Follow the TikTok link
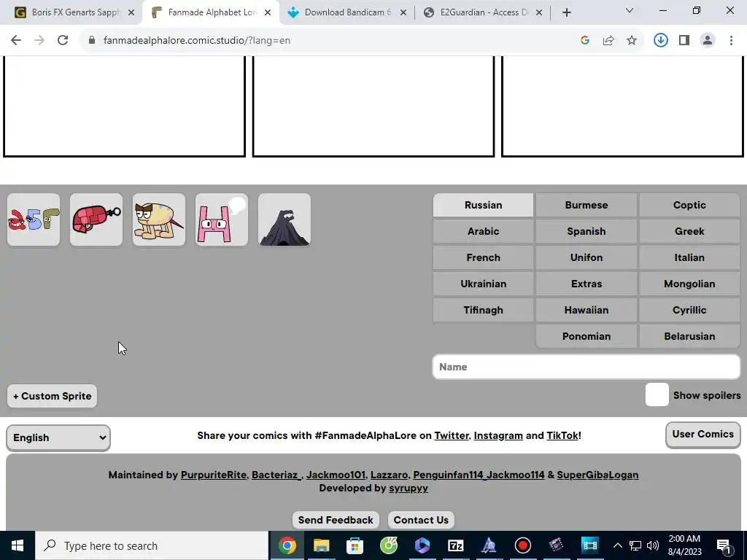Viewport: 747px width, 560px height. pyautogui.click(x=562, y=435)
